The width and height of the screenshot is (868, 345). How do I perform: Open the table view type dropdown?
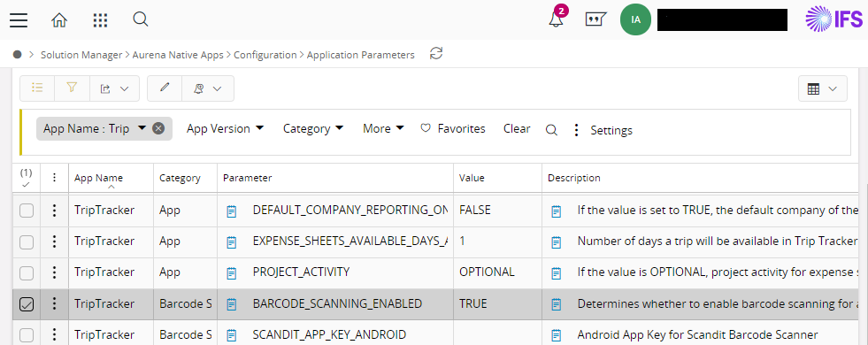point(823,88)
